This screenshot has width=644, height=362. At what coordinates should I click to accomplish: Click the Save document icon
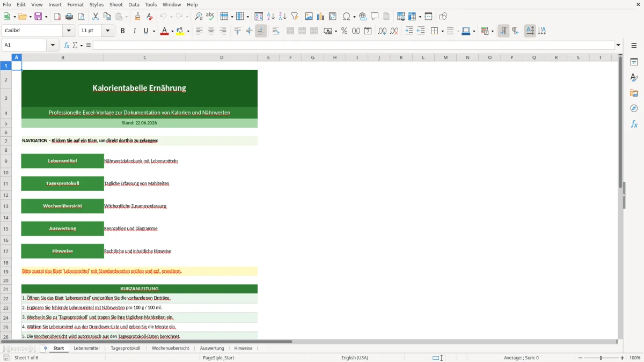click(x=38, y=17)
